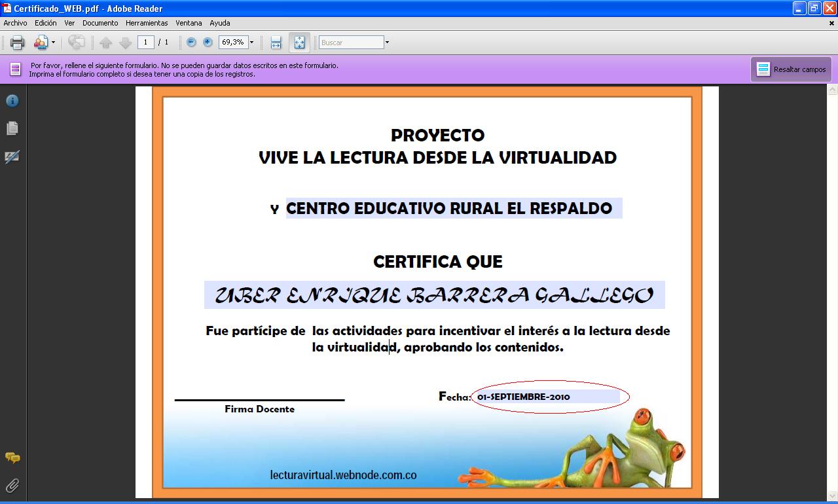Click the date field 01-SEPTIEMBRE-2010

pos(547,397)
